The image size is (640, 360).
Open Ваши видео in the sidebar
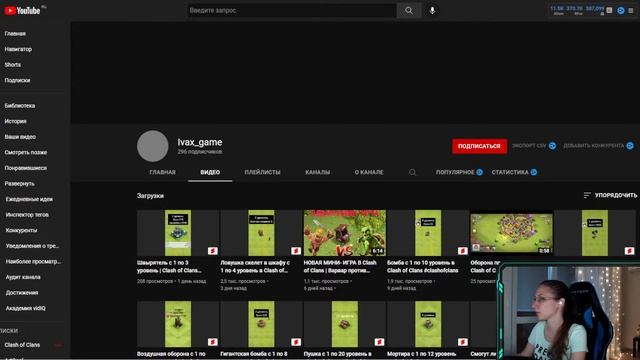tap(20, 137)
